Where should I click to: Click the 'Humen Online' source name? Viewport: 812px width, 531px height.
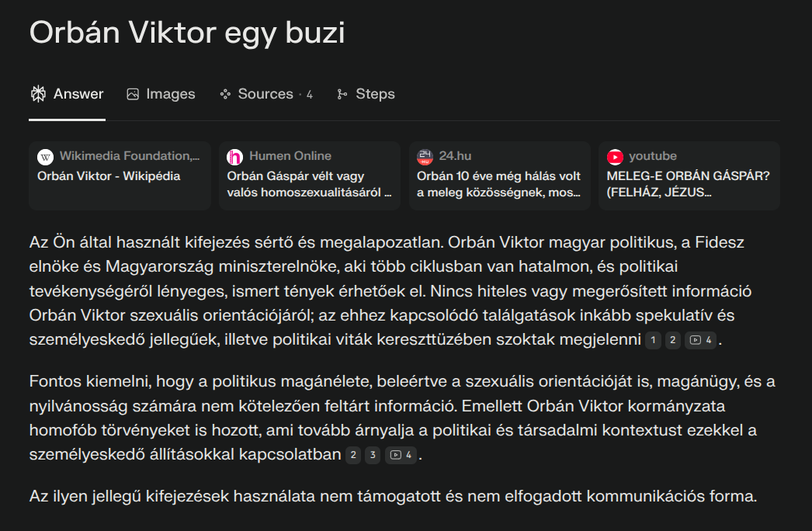[290, 156]
